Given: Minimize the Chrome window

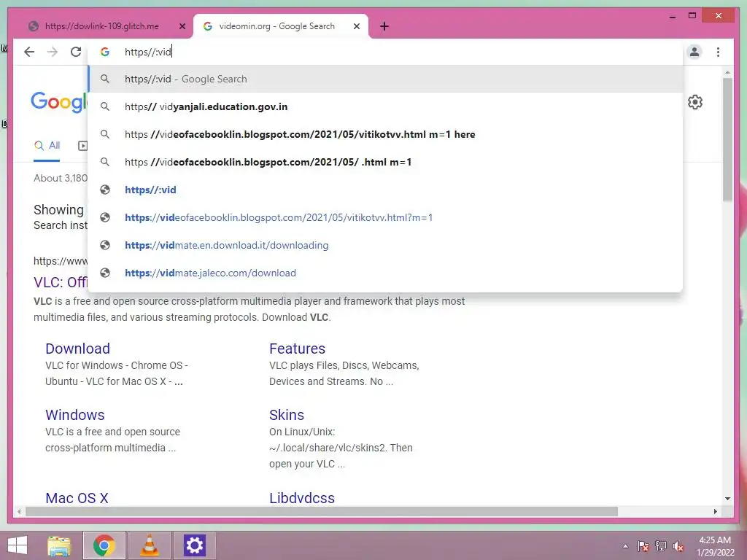Looking at the screenshot, I should [x=673, y=16].
